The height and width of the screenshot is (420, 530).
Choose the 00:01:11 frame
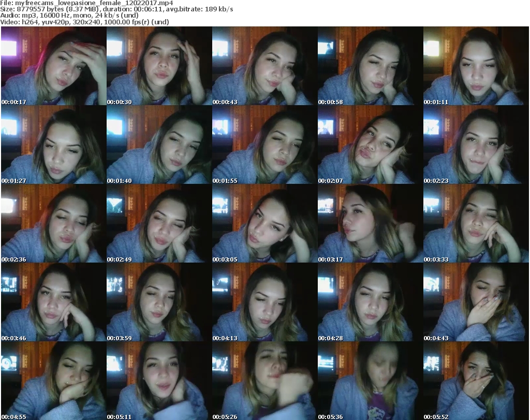(x=476, y=66)
